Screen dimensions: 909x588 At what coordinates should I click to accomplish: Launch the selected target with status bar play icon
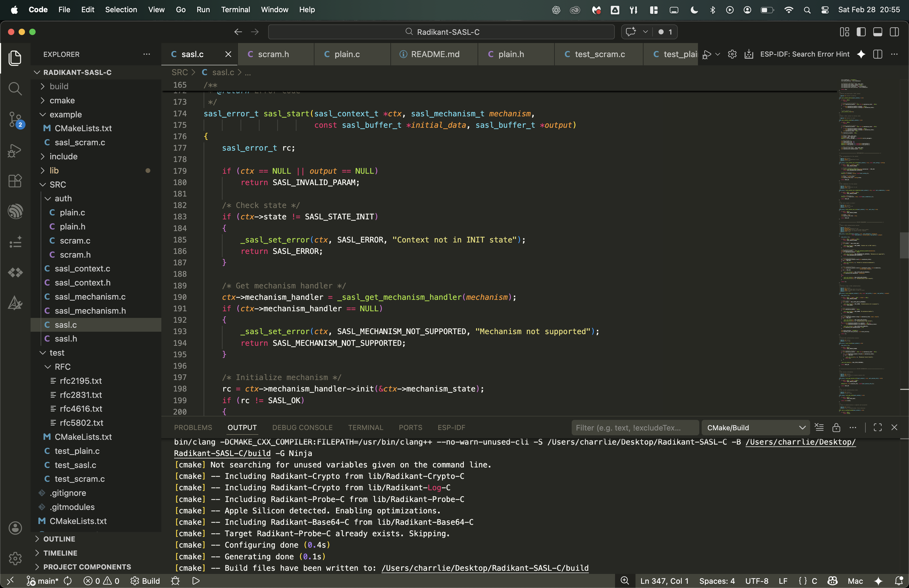(x=196, y=581)
